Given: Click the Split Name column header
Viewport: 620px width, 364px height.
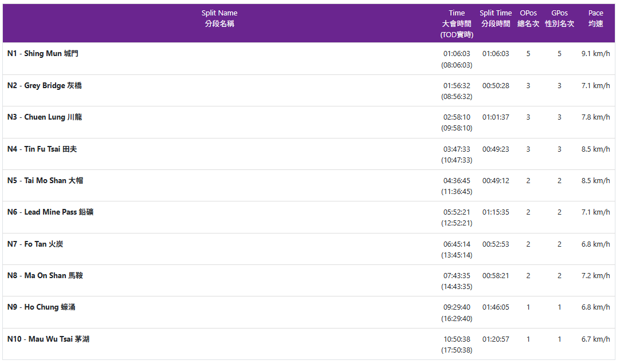Looking at the screenshot, I should click(x=219, y=18).
